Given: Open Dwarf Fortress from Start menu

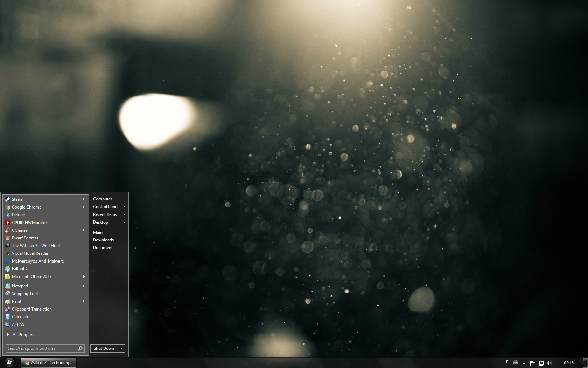Looking at the screenshot, I should pyautogui.click(x=25, y=238).
